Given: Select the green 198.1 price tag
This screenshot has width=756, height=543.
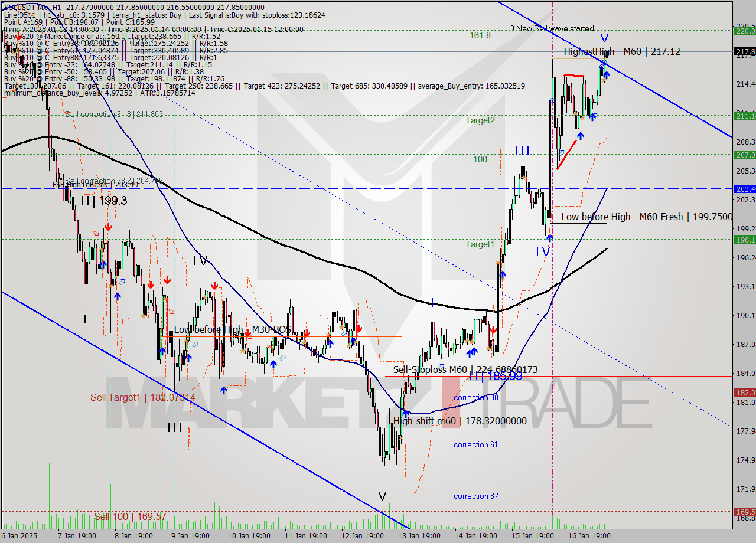Looking at the screenshot, I should coord(745,240).
